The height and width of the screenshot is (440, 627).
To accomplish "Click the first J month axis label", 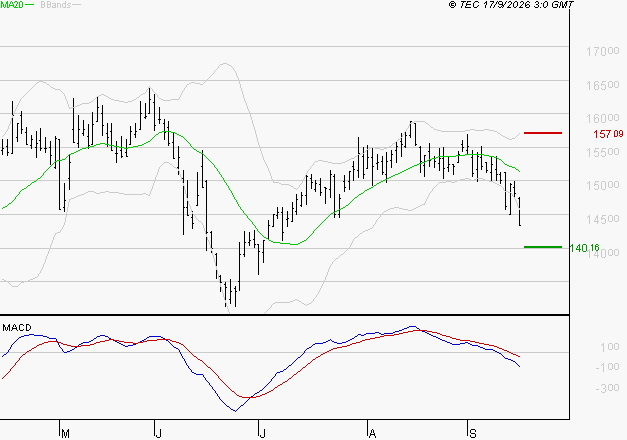I will pos(158,434).
